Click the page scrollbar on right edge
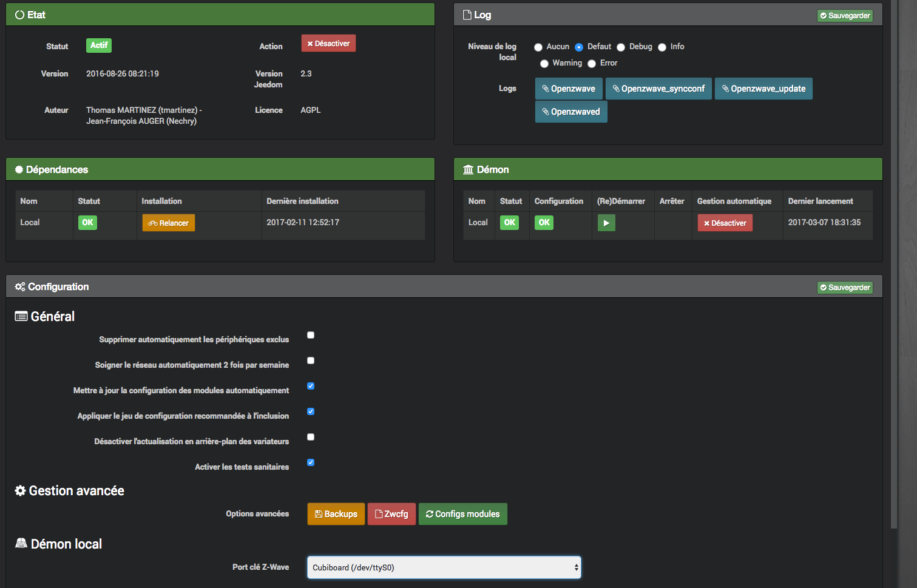917x588 pixels. click(x=894, y=264)
